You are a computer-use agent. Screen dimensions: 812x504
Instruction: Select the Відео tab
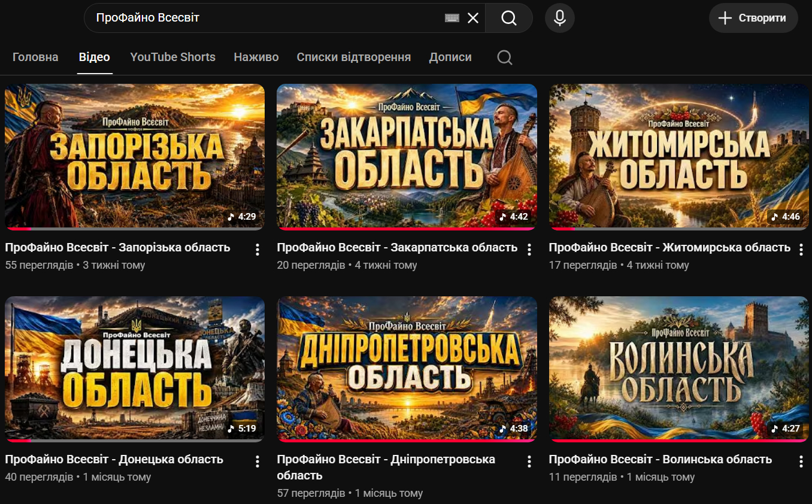(95, 57)
